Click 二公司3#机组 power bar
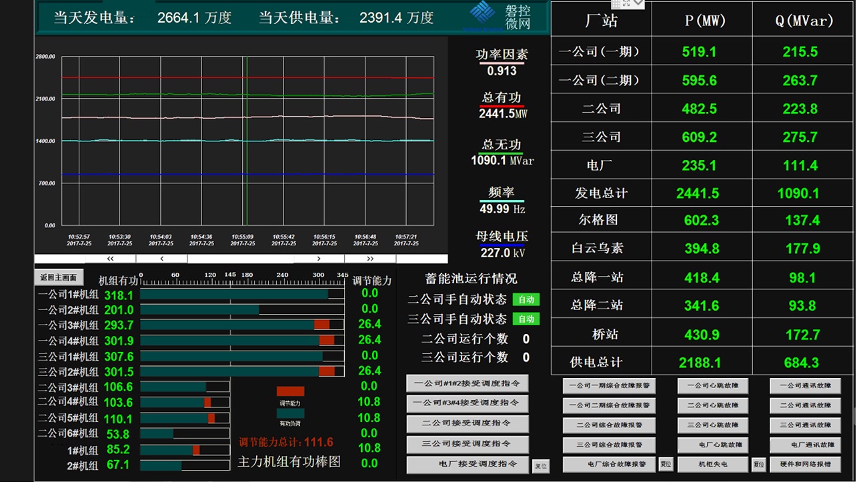859x504 pixels. 185,387
